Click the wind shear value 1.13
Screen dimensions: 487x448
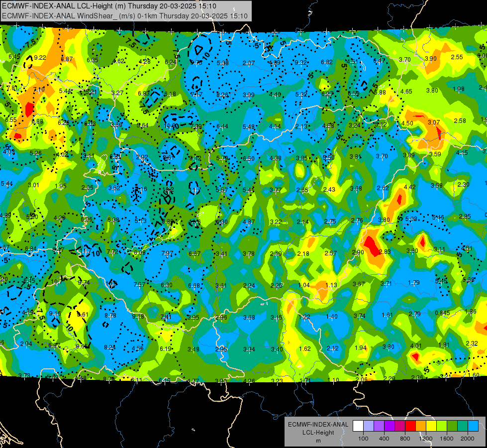(331, 285)
